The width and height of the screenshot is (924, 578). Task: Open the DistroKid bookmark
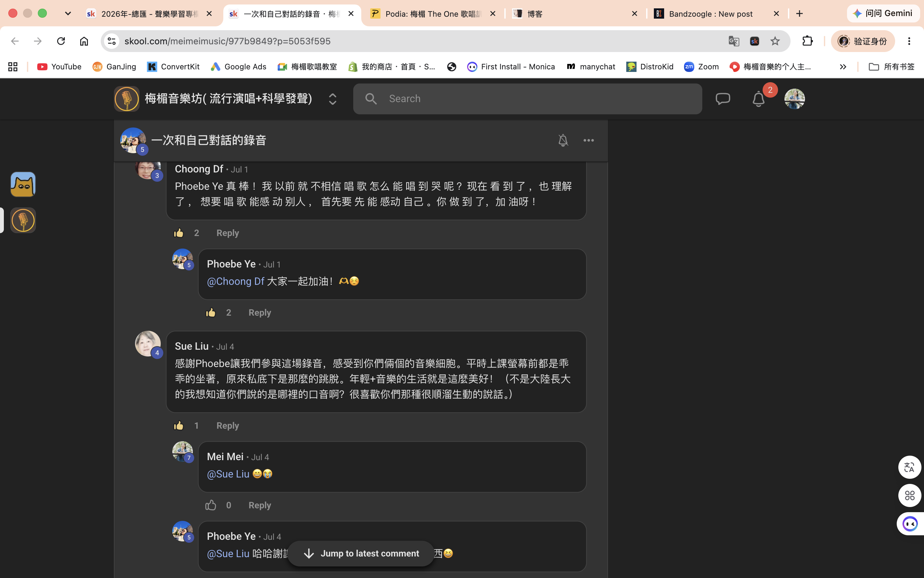point(650,66)
